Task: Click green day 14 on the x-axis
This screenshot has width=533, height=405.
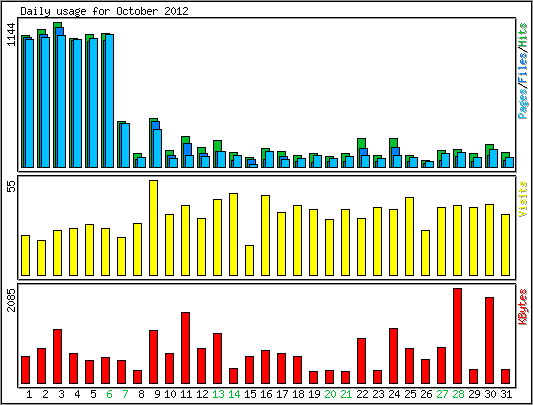Action: click(x=234, y=394)
